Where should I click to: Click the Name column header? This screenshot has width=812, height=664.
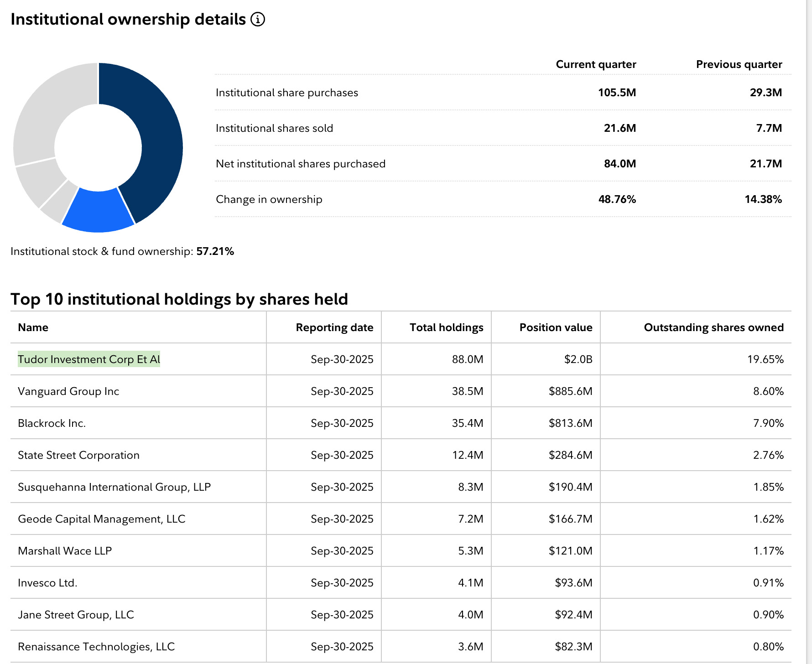(x=33, y=327)
